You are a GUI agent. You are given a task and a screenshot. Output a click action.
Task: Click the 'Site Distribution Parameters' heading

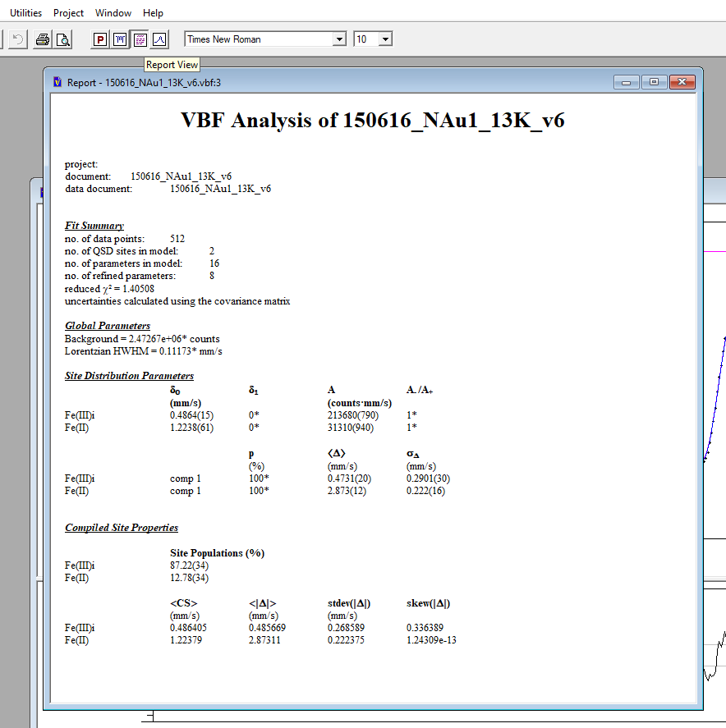[x=129, y=376]
